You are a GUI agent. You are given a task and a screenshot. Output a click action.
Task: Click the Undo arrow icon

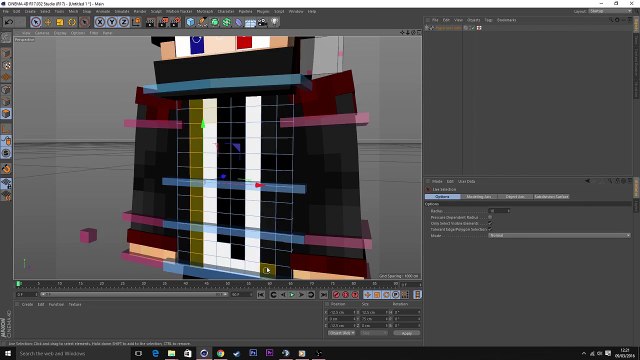9,22
